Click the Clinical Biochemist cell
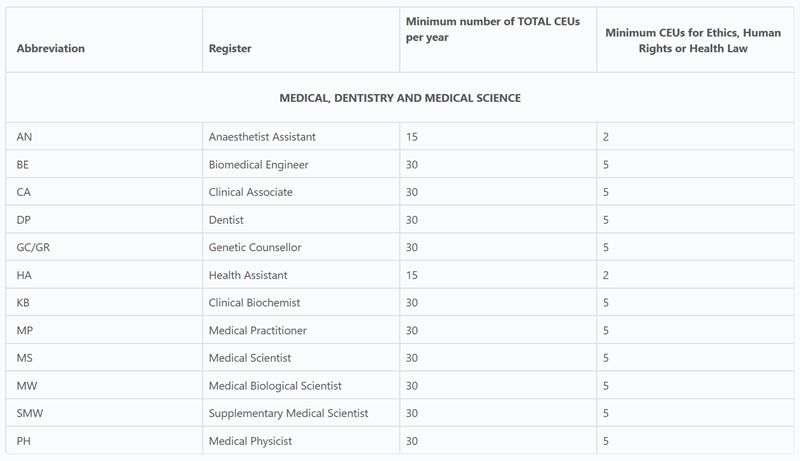 (254, 302)
